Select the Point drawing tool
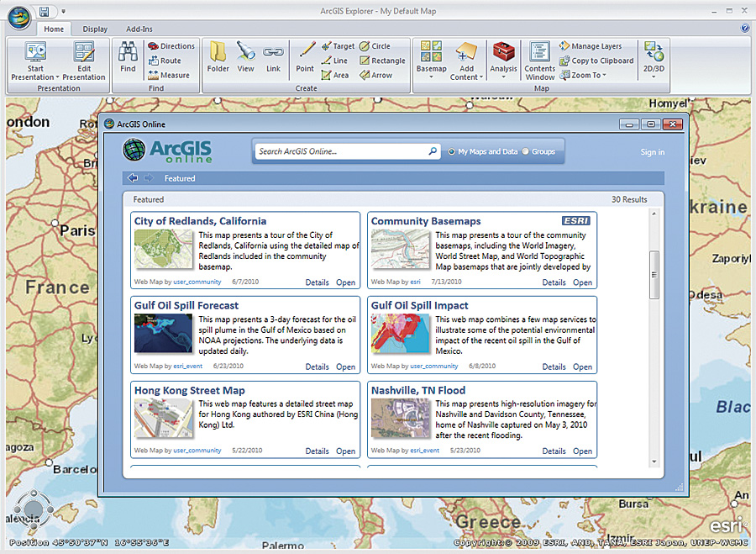This screenshot has height=554, width=756. coord(305,57)
